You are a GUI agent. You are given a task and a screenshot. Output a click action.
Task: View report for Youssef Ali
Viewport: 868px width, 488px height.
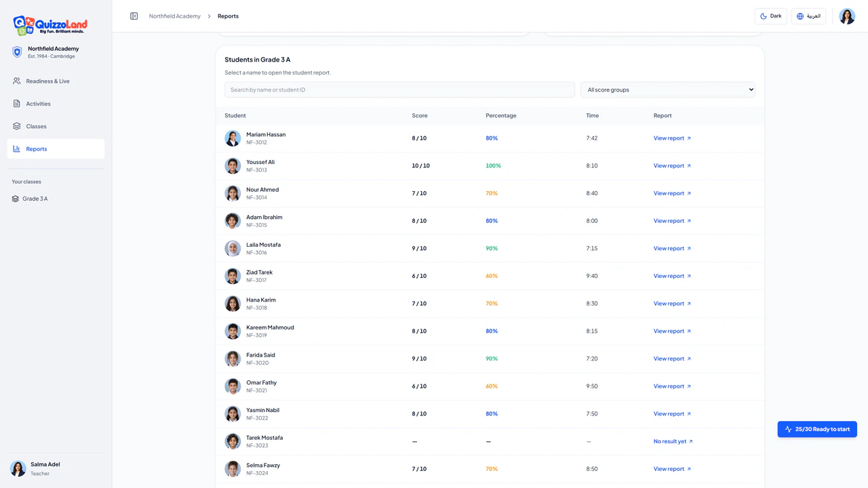coord(672,166)
